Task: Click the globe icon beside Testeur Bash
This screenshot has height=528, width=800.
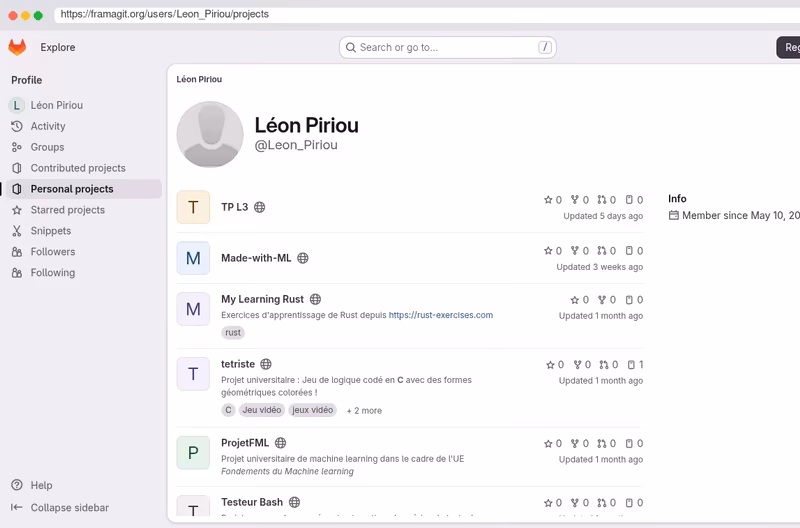Action: (294, 502)
